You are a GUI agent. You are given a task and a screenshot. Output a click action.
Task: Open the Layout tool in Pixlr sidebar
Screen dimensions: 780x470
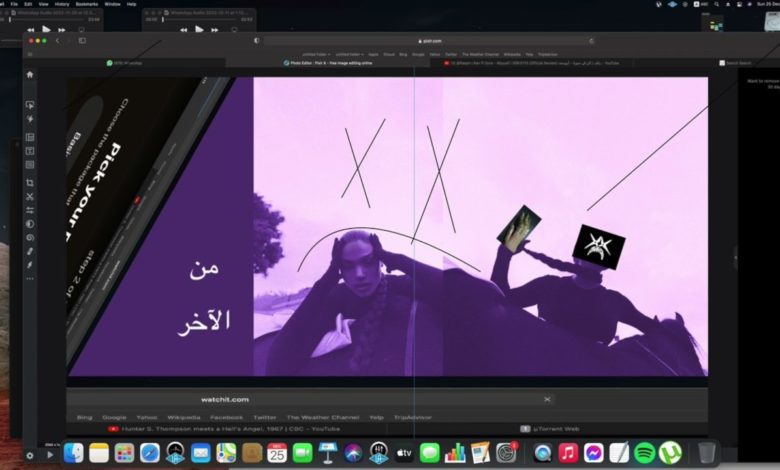(x=30, y=137)
